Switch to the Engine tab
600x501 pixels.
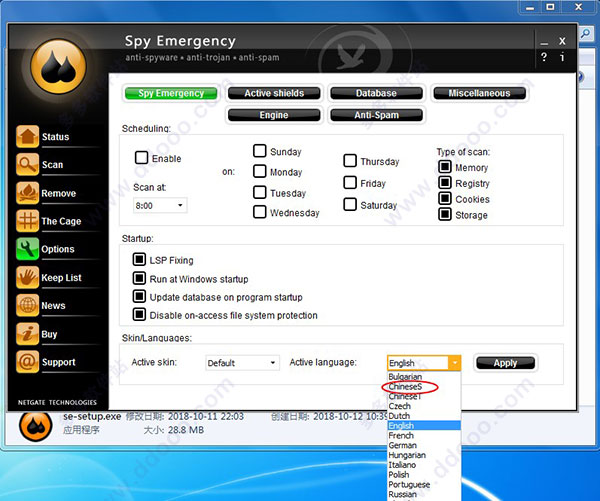click(x=274, y=115)
